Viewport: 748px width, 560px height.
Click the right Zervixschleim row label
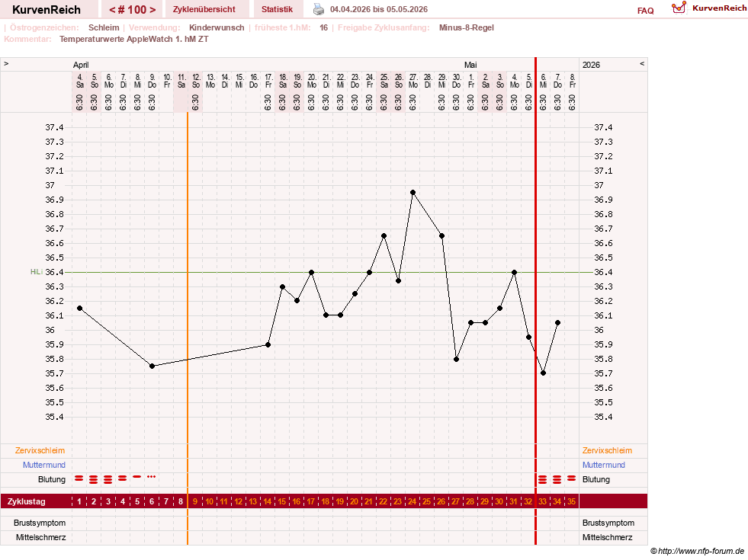(x=607, y=450)
